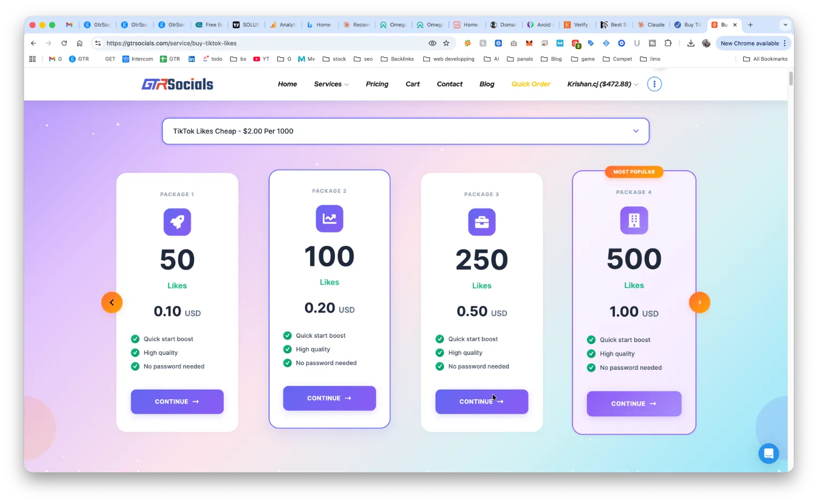Screen dimensions: 818x504
Task: Click the GtrSocials logo
Action: coord(177,83)
